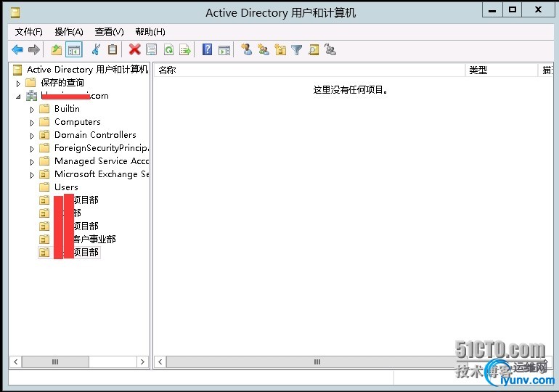Screen dimensions: 559x392
Task: Click the application icon in the title bar
Action: 15,13
